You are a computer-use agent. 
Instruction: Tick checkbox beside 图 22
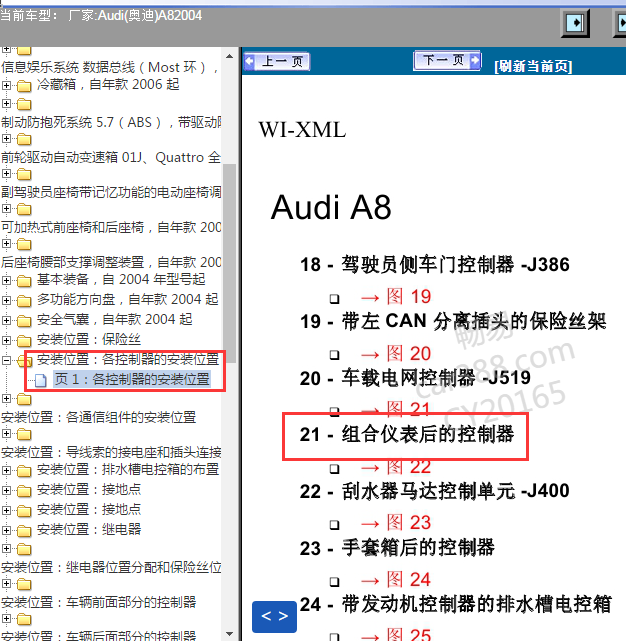pos(334,468)
